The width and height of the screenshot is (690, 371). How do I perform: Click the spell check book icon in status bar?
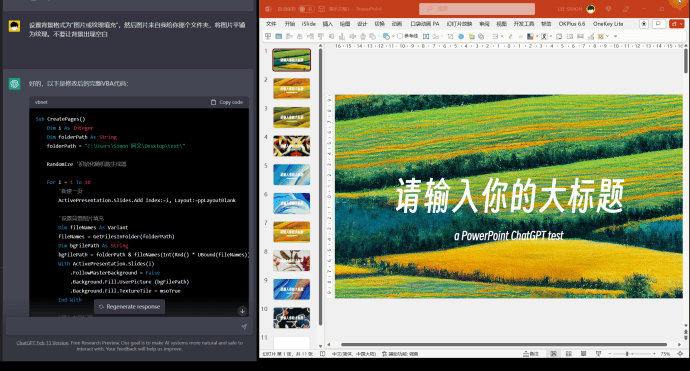tap(323, 353)
